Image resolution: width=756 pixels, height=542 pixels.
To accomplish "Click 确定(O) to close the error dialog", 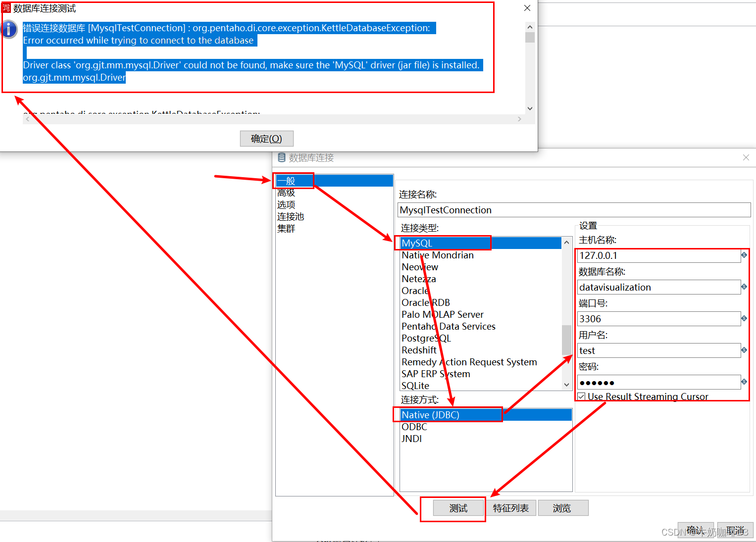I will (266, 139).
